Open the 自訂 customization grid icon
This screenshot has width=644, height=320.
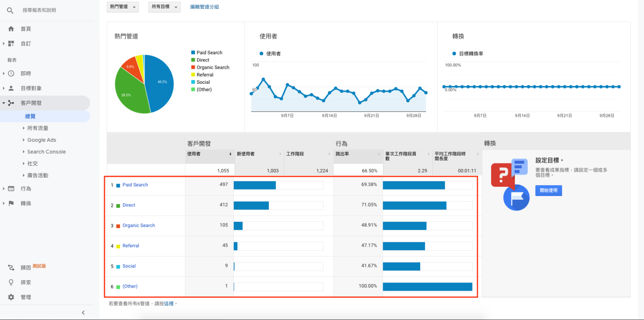click(11, 43)
